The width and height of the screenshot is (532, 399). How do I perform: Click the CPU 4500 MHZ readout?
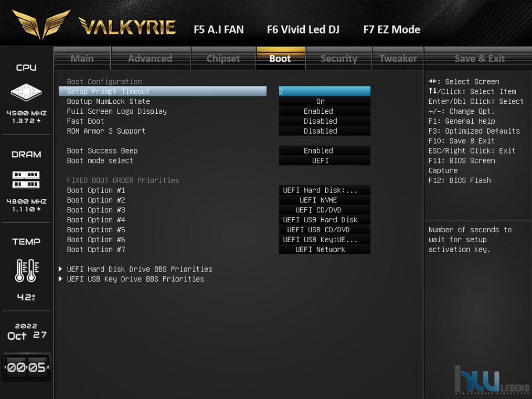coord(26,113)
